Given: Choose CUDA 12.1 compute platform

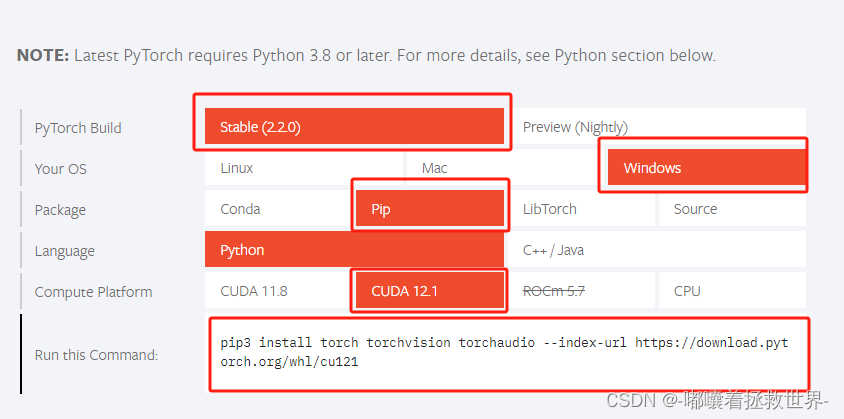Looking at the screenshot, I should click(x=430, y=291).
